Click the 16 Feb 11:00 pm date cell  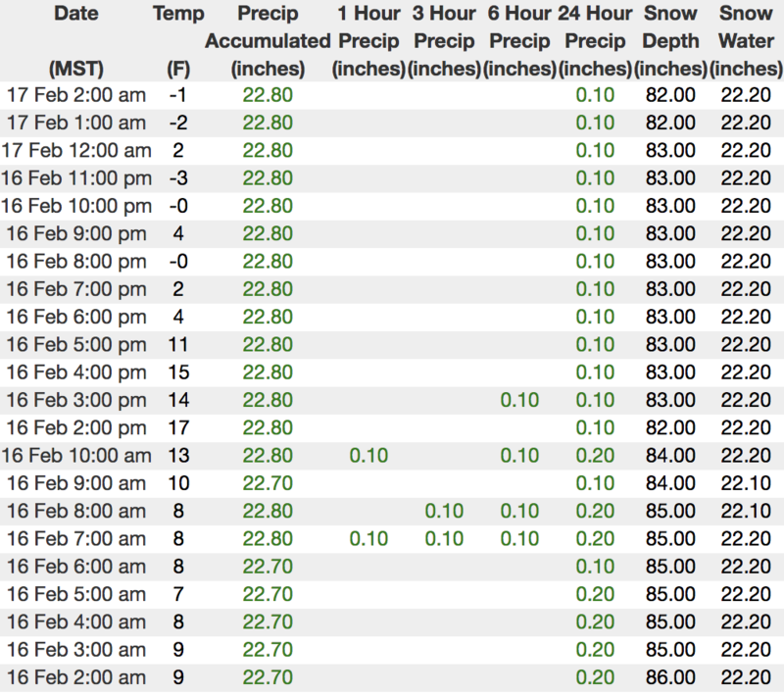(75, 179)
